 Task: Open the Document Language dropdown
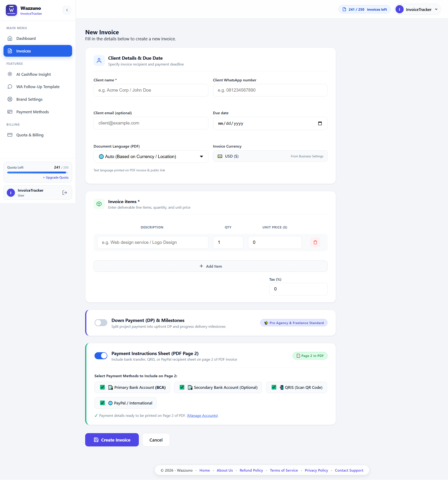coord(151,156)
